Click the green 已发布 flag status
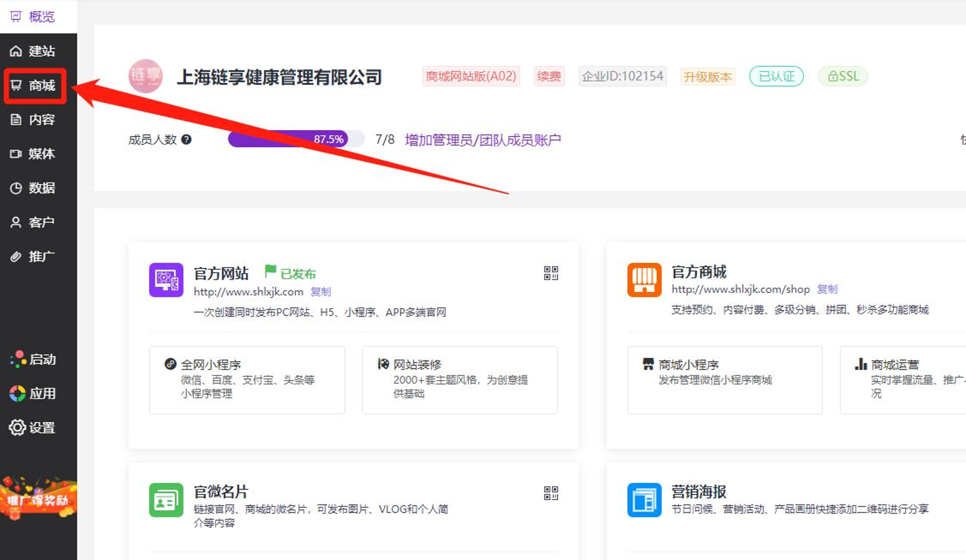The image size is (966, 560). pyautogui.click(x=290, y=273)
